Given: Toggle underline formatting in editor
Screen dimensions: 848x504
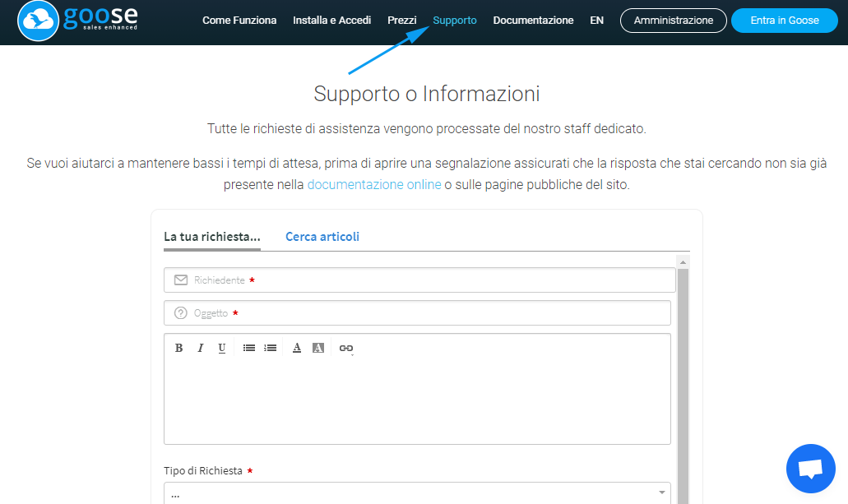Looking at the screenshot, I should pos(222,348).
